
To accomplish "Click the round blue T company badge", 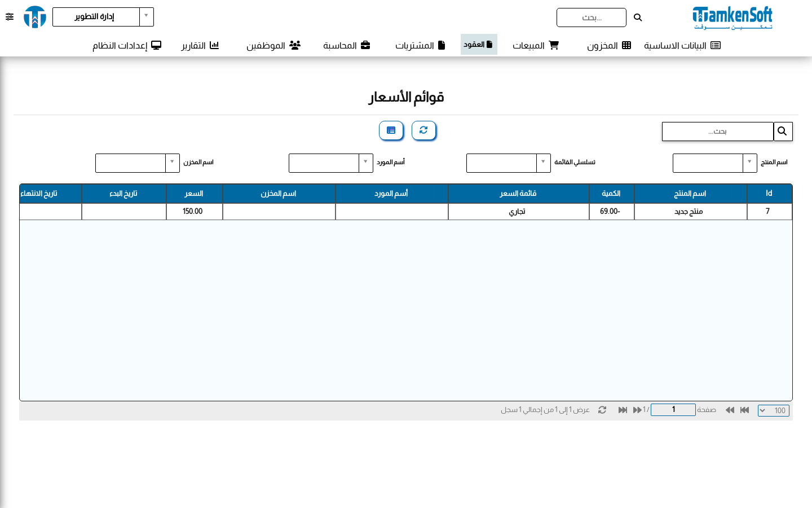I will pyautogui.click(x=35, y=17).
